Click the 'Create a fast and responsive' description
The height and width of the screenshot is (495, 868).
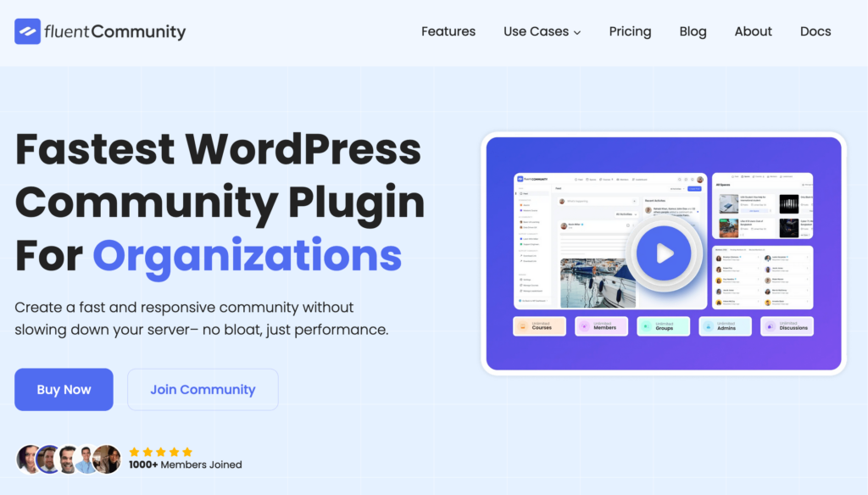click(202, 319)
